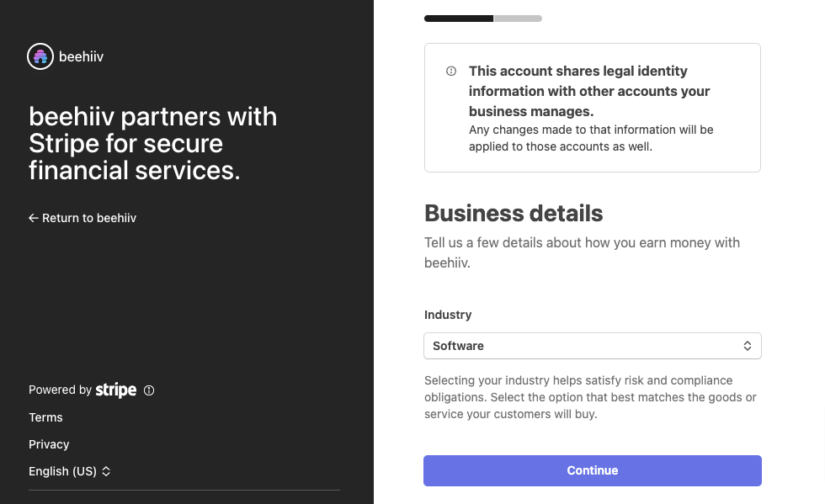Click the back arrow beside Return to beehiiv
Image resolution: width=825 pixels, height=504 pixels.
coord(34,218)
